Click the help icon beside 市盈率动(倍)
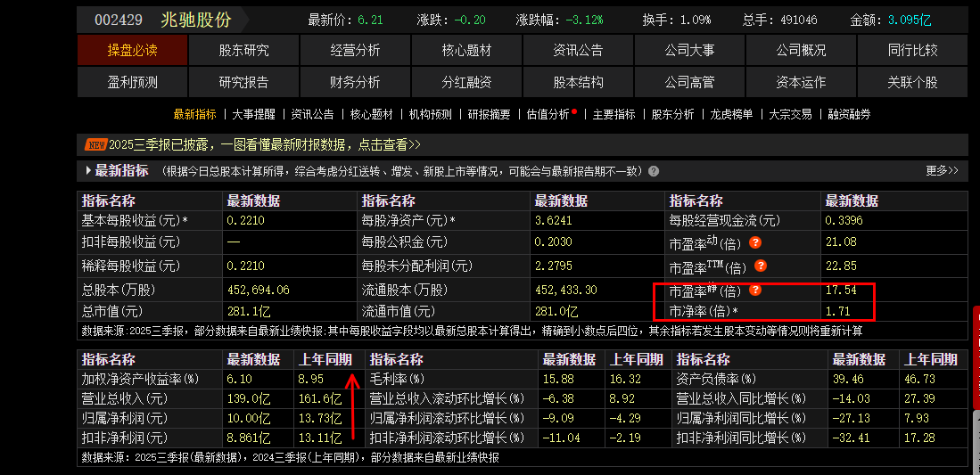This screenshot has width=980, height=475. tap(755, 242)
